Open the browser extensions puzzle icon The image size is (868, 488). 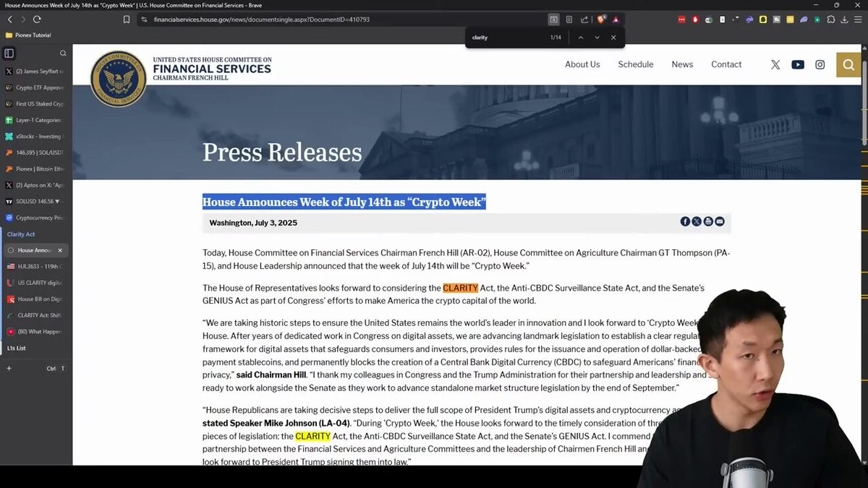pos(830,20)
